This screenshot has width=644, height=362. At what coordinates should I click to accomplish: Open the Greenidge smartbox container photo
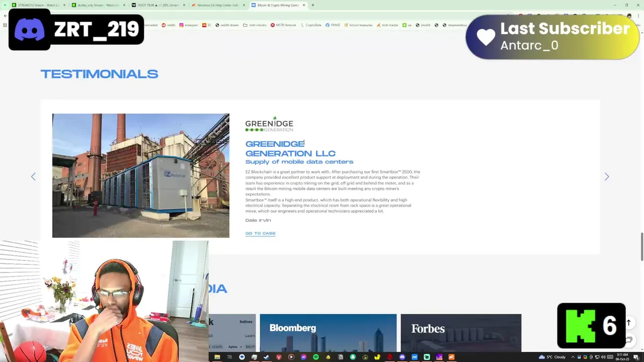[x=141, y=175]
